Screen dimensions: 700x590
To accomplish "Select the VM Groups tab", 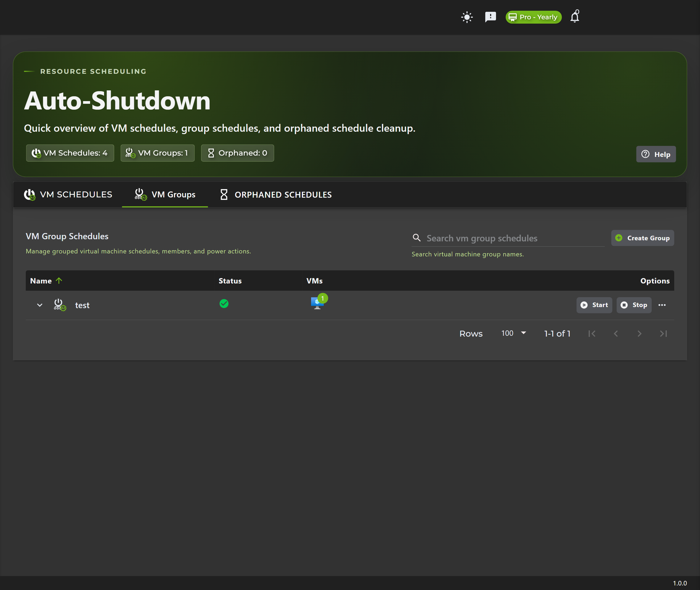I will [165, 194].
